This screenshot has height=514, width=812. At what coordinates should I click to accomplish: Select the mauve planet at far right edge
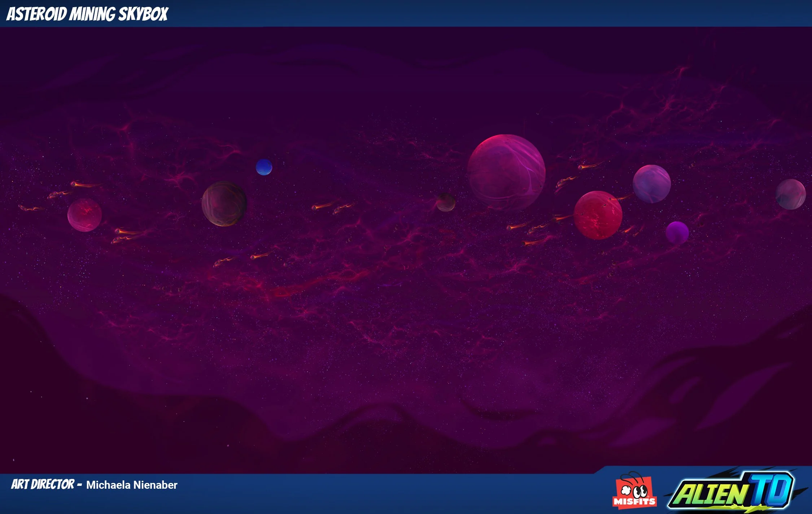pyautogui.click(x=790, y=194)
